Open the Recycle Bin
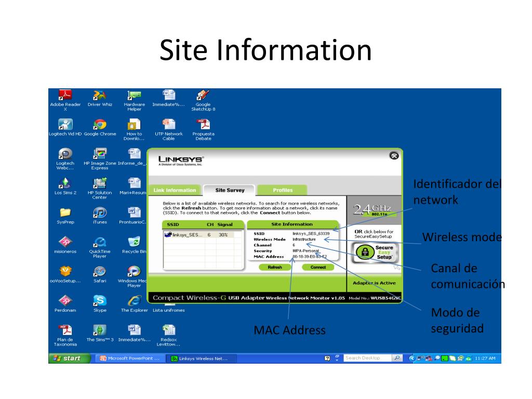 [x=134, y=245]
